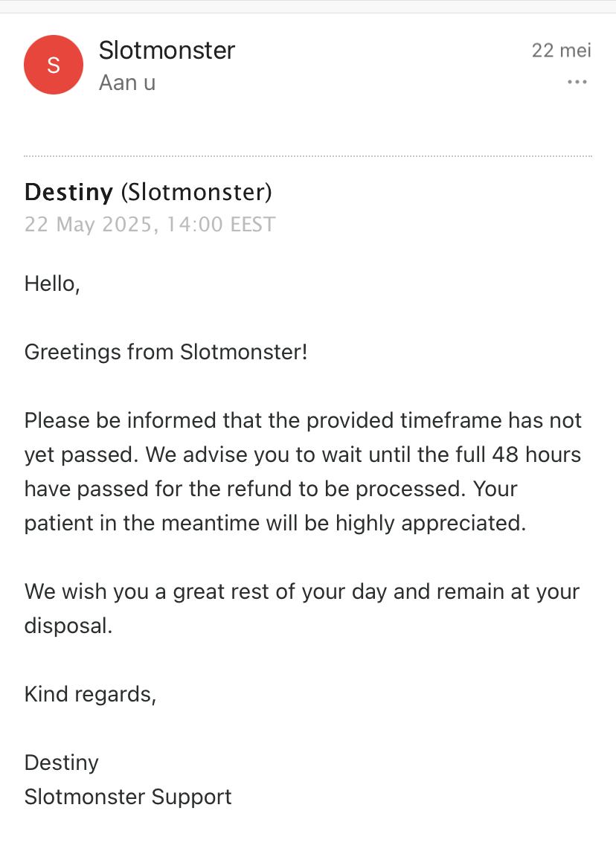Tap the red S sender avatar
Image resolution: width=616 pixels, height=854 pixels.
(54, 65)
